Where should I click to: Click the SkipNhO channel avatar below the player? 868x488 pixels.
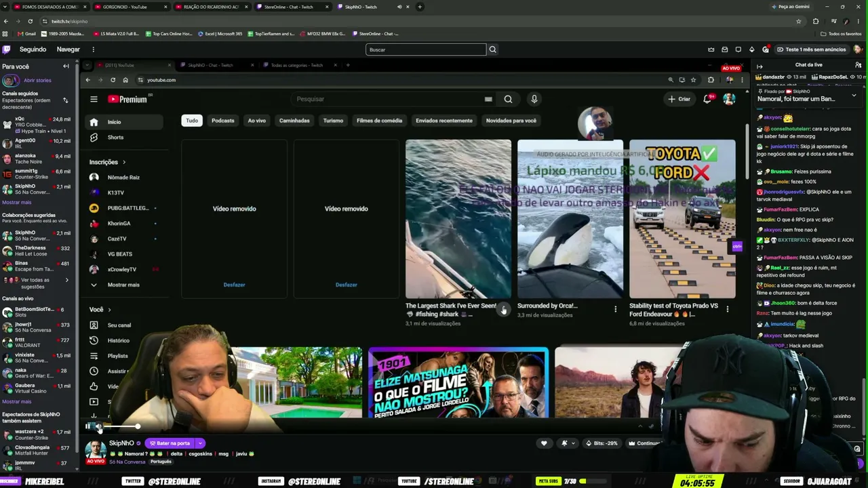95,449
